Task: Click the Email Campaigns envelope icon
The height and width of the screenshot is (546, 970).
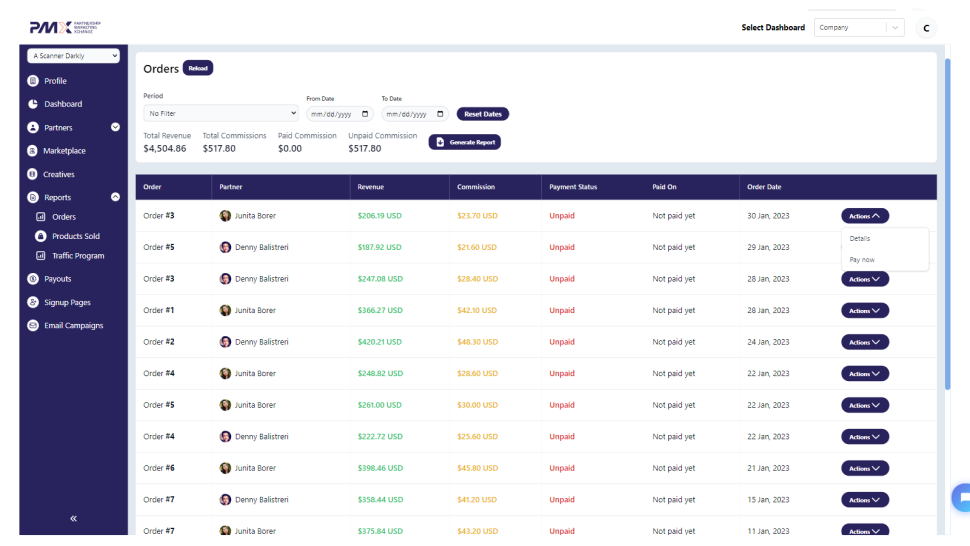Action: (33, 326)
